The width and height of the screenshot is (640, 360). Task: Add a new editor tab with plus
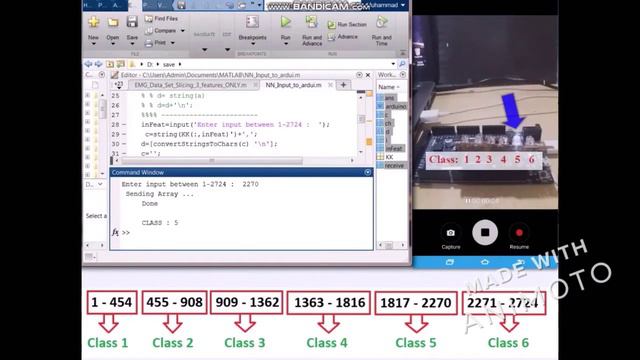pos(343,85)
